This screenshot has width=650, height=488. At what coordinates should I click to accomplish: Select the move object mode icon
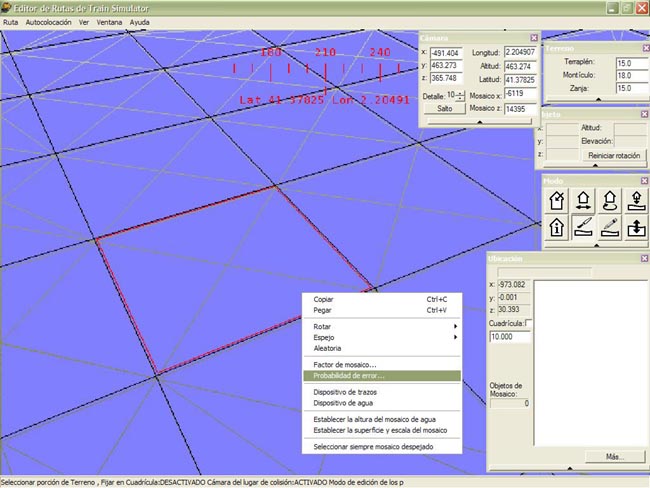point(584,201)
